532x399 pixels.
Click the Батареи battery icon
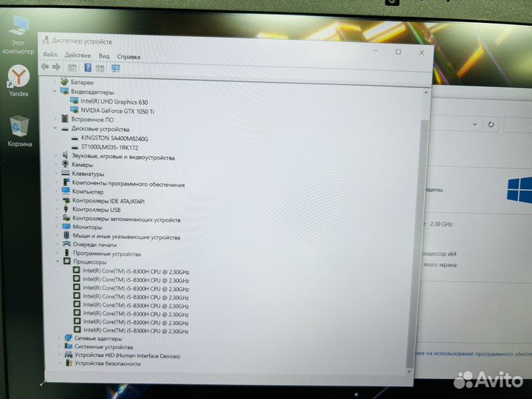point(64,81)
